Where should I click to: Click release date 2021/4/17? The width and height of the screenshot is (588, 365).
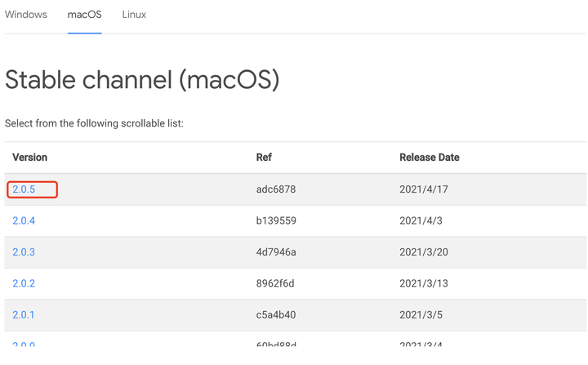tap(424, 189)
